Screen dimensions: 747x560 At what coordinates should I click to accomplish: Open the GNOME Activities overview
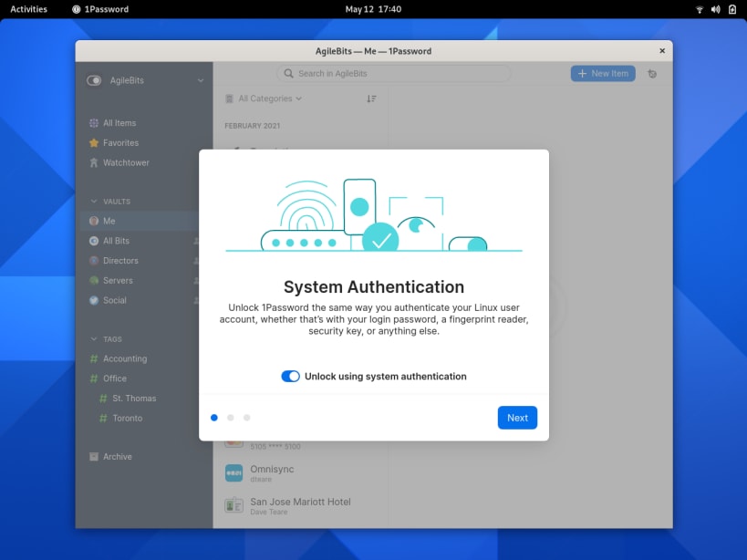[x=28, y=9]
